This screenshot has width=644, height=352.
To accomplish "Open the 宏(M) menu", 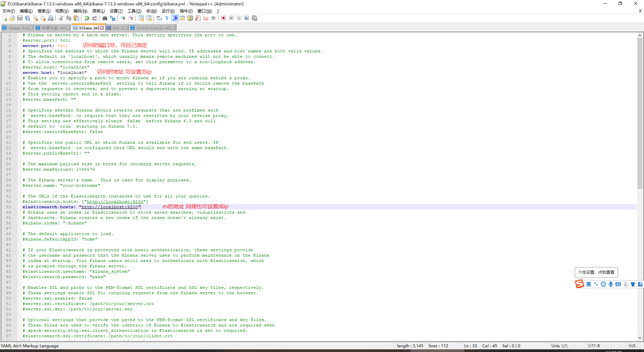I will tap(151, 11).
